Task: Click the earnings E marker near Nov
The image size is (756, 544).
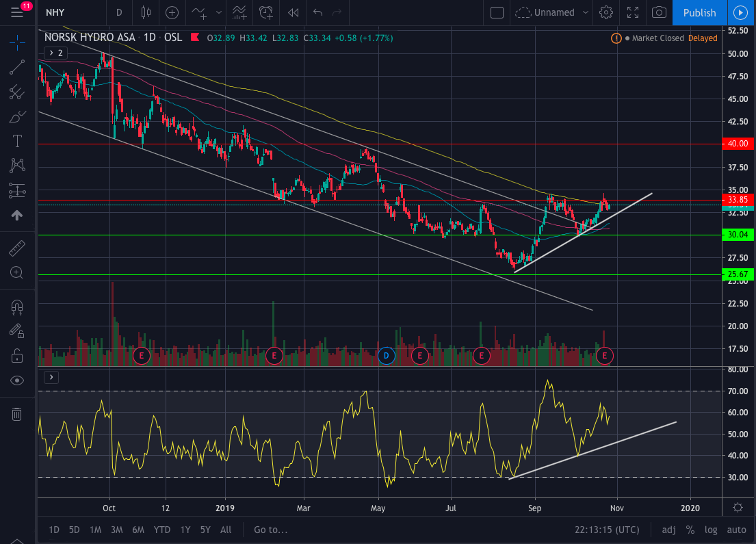Action: [x=605, y=356]
